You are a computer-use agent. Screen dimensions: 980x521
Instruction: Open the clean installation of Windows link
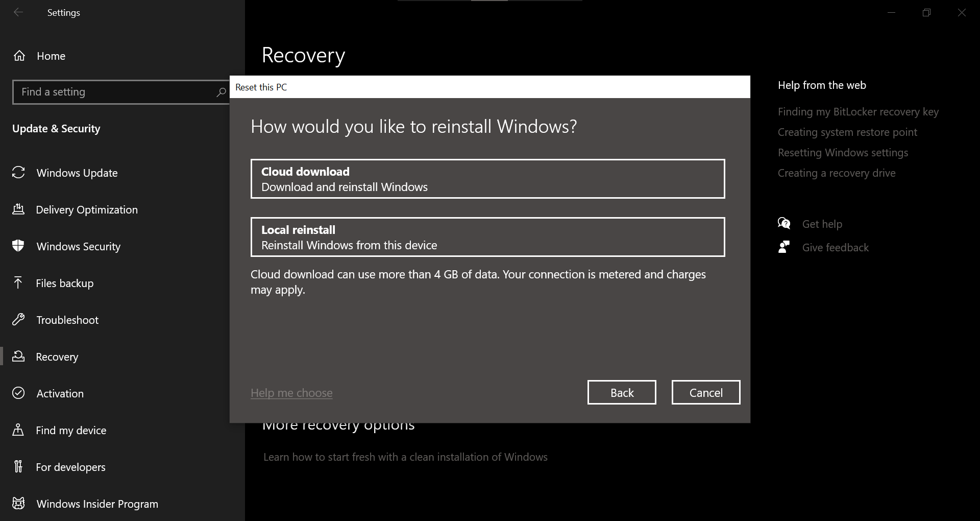click(405, 457)
